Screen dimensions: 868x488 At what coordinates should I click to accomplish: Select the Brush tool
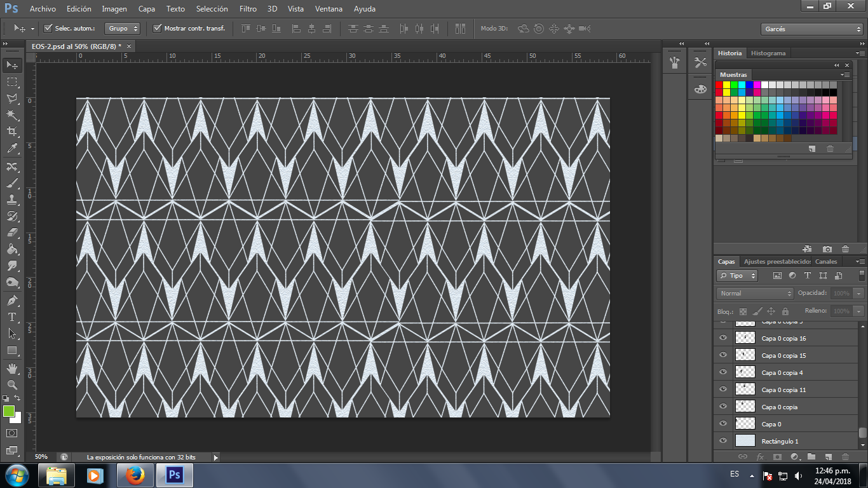(x=12, y=183)
